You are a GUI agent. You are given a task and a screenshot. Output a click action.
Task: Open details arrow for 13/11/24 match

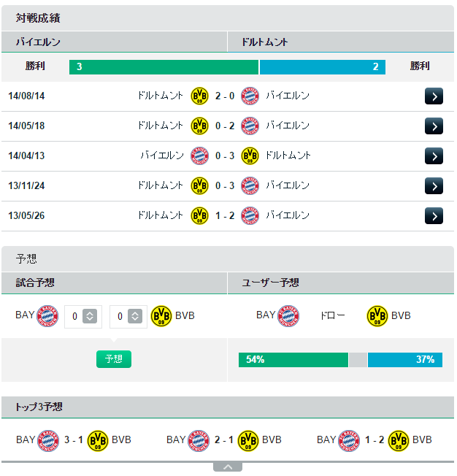pos(435,186)
